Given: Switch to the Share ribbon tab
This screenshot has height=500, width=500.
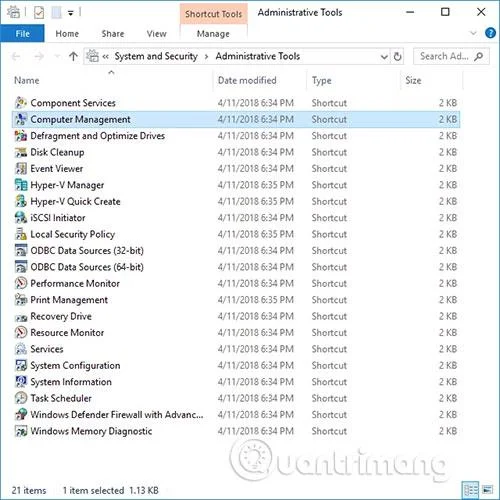Looking at the screenshot, I should pos(113,34).
